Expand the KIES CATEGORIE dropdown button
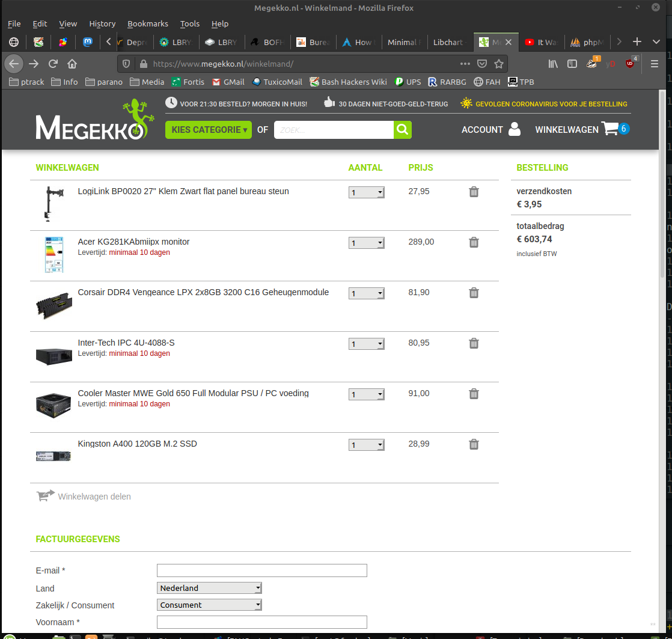Screen dimensions: 672x639 209,130
